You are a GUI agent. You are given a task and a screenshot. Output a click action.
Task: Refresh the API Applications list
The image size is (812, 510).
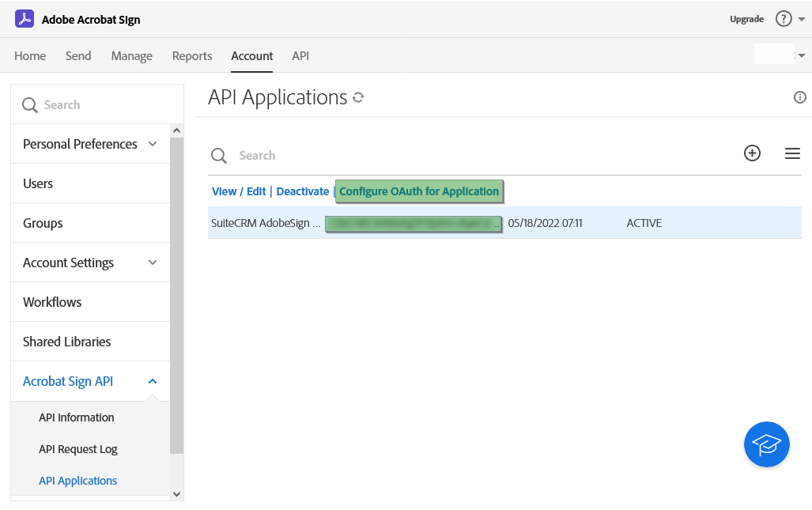point(358,97)
